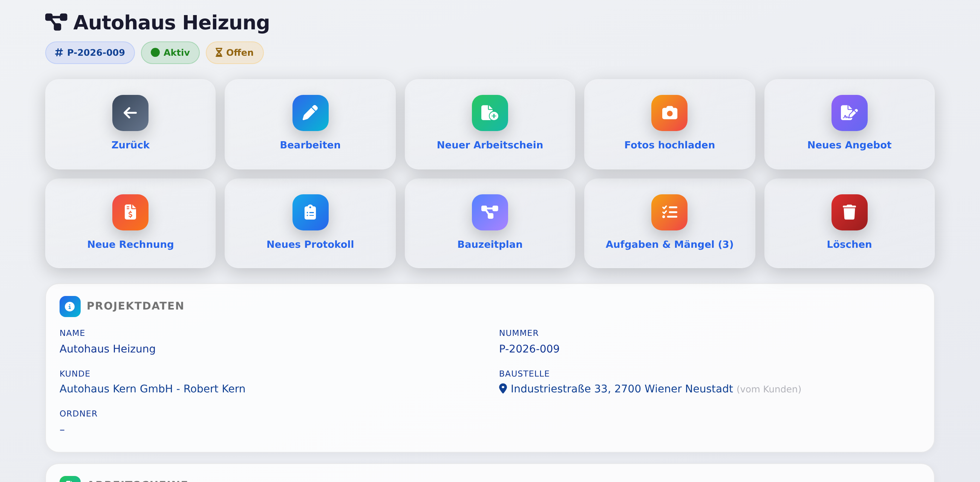Start photo upload via Fotos hochladen text
This screenshot has width=980, height=482.
tap(669, 145)
